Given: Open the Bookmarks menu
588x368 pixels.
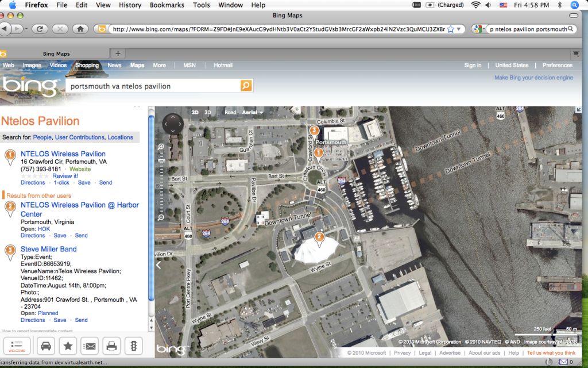Looking at the screenshot, I should click(x=167, y=5).
